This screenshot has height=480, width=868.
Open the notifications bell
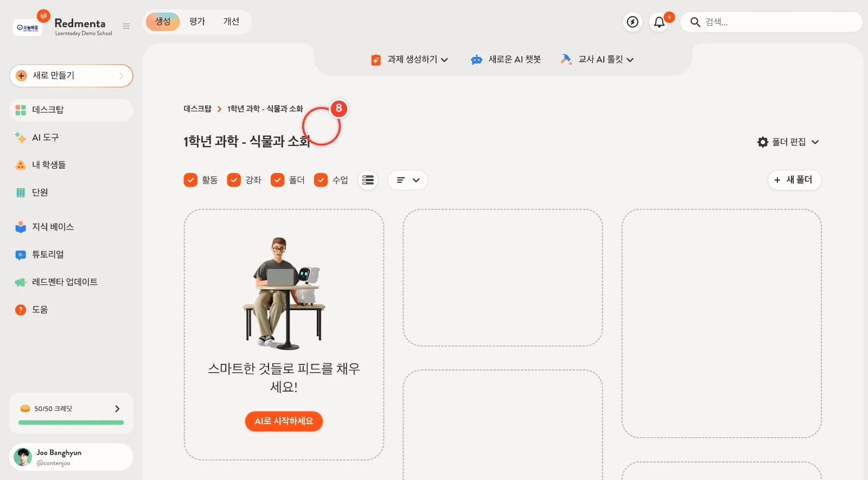tap(659, 22)
